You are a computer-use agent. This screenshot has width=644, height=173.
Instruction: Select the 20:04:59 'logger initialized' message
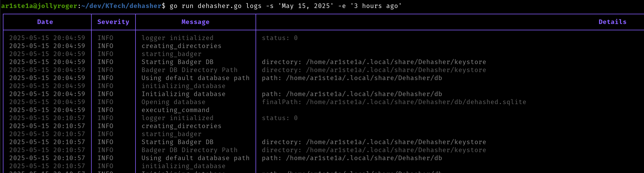[x=177, y=38]
